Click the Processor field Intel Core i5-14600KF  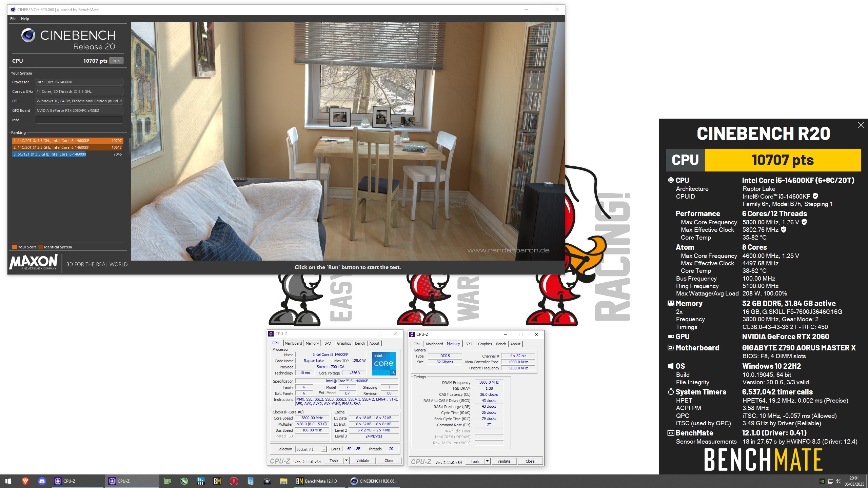[79, 82]
